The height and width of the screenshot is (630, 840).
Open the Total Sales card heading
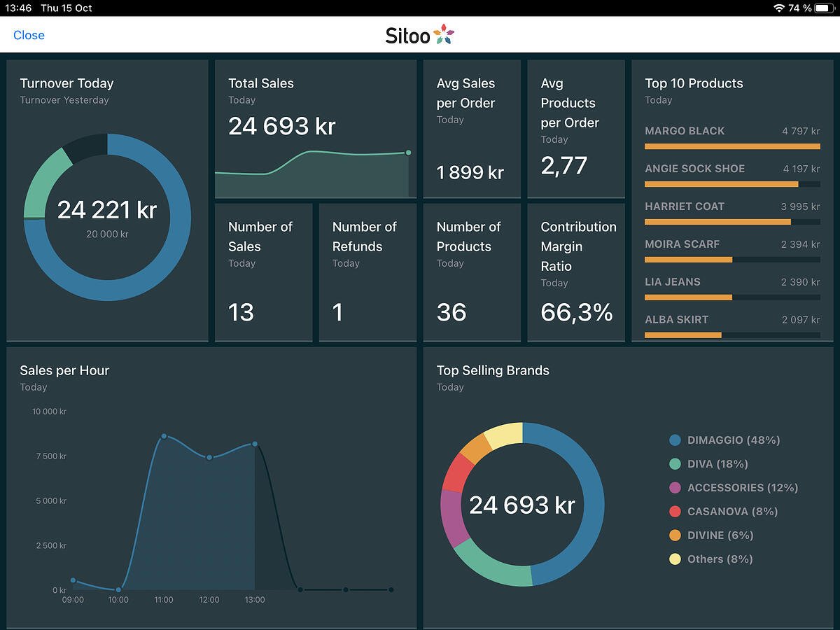261,83
